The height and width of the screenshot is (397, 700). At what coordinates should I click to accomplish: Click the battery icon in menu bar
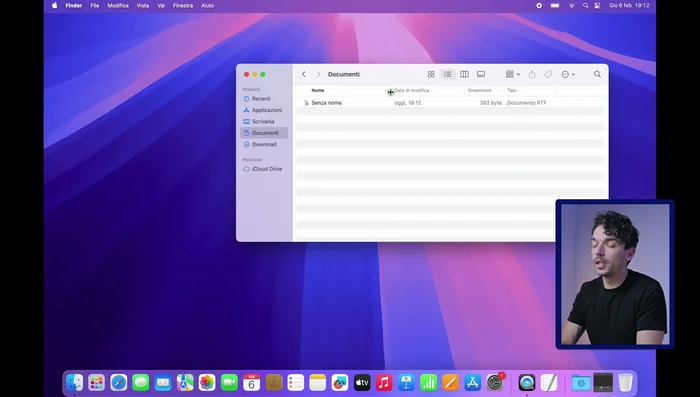tap(555, 6)
